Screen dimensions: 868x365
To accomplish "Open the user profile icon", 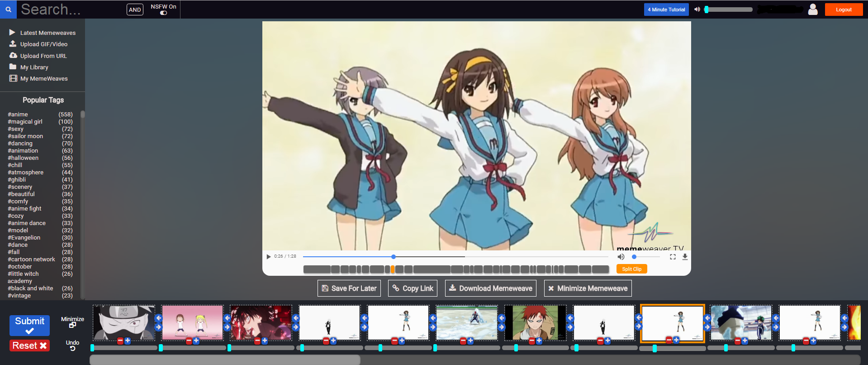I will [813, 10].
